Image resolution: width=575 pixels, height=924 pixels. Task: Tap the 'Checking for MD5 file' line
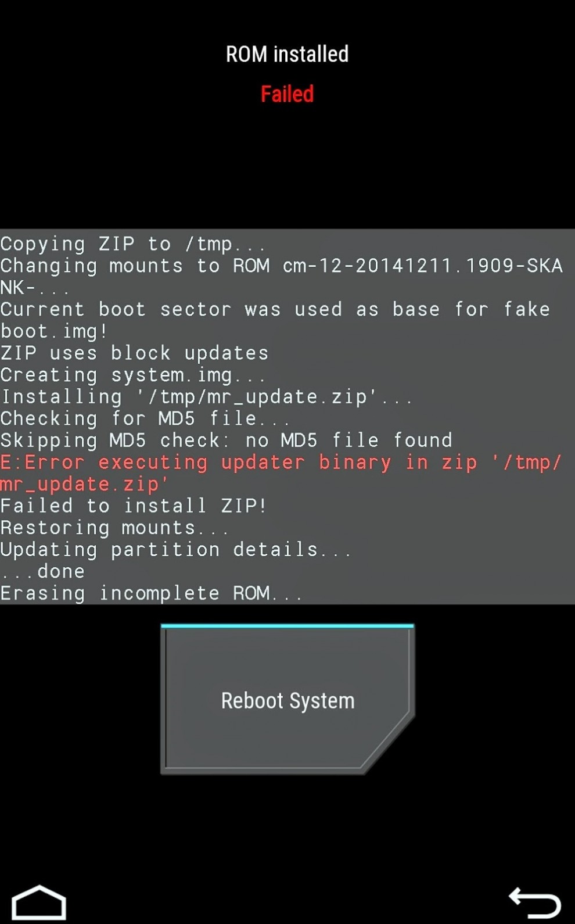point(144,419)
